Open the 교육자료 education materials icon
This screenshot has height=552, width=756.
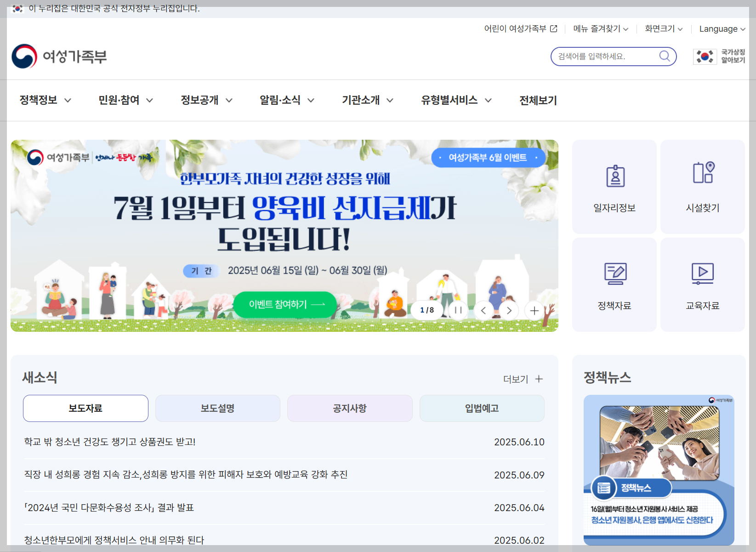pyautogui.click(x=702, y=274)
